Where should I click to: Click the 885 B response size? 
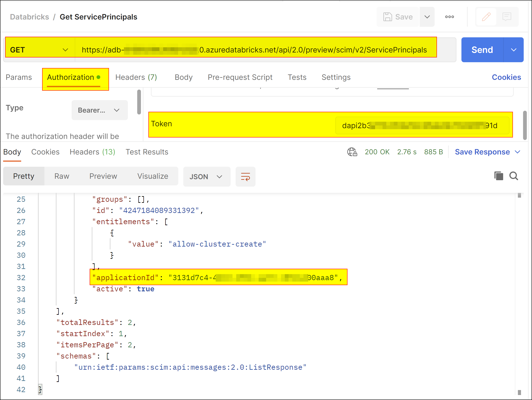(434, 152)
